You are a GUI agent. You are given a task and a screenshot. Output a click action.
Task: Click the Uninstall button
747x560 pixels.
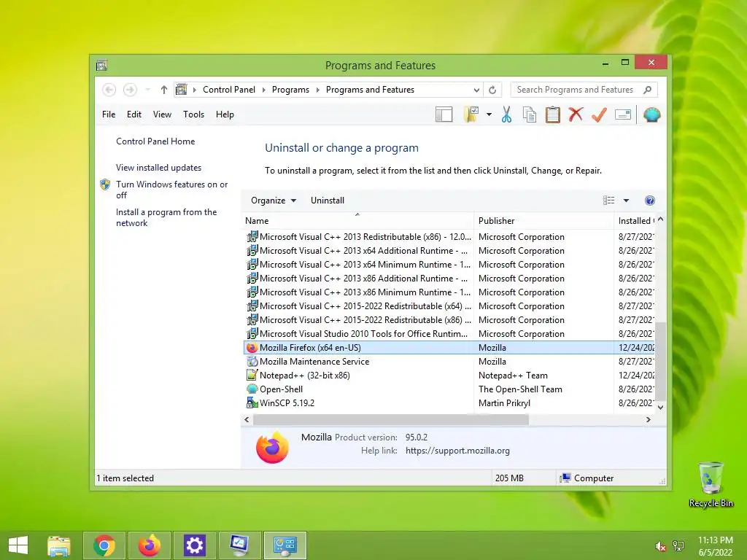(x=328, y=201)
